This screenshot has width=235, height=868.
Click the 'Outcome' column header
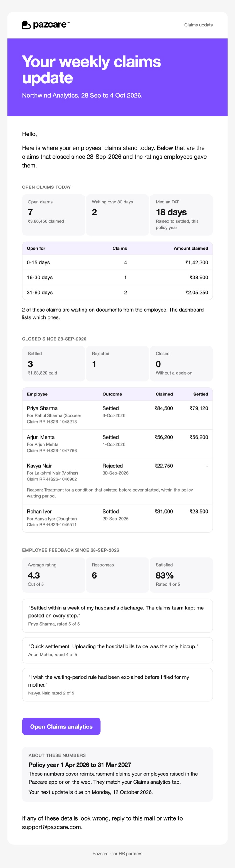112,394
